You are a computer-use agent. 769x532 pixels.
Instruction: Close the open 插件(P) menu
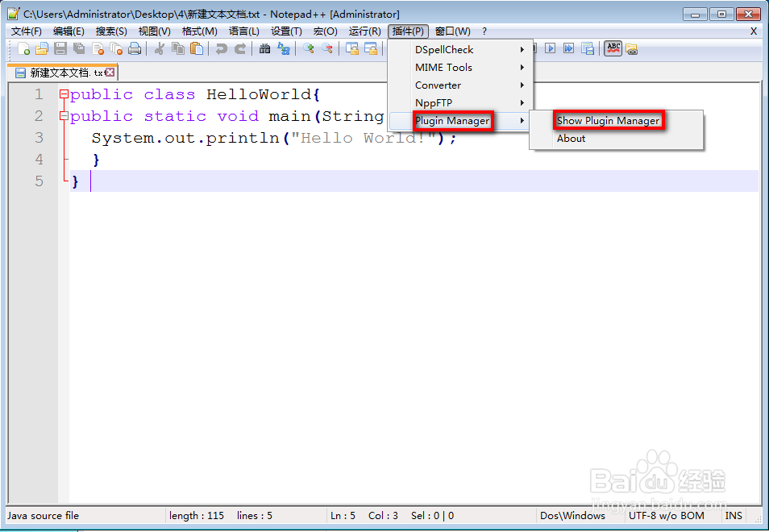(x=408, y=31)
